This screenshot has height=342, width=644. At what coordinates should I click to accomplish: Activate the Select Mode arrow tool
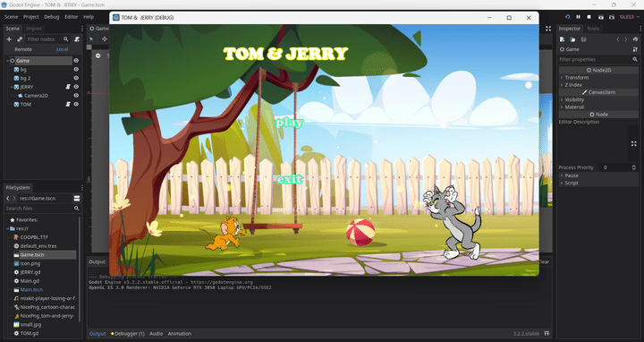(x=91, y=39)
